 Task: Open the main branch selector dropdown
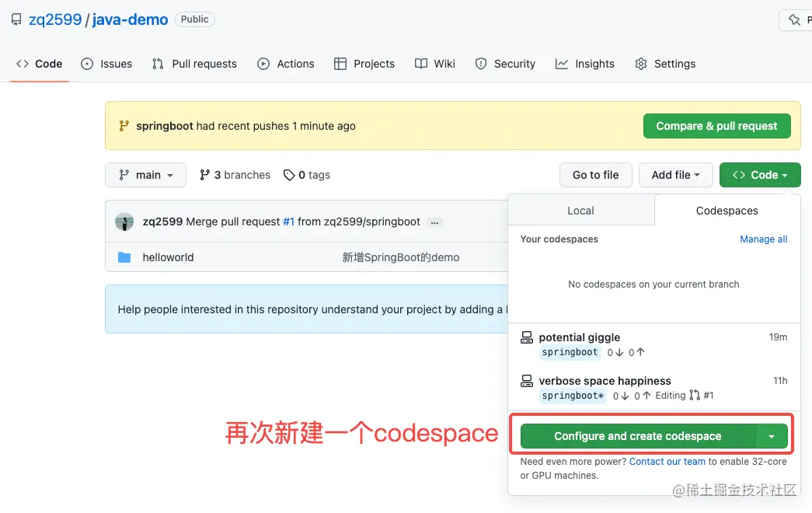coord(145,175)
